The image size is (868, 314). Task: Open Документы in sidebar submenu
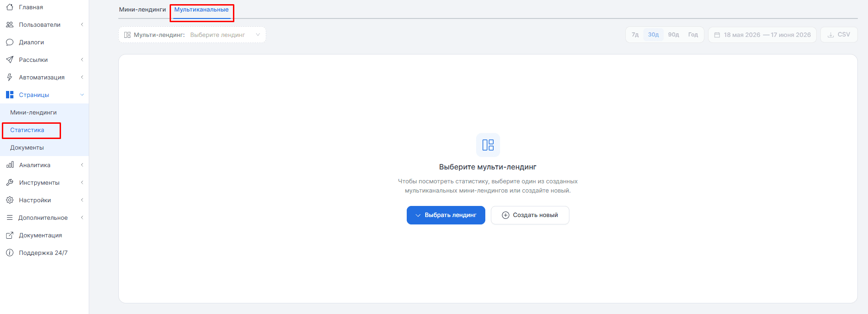coord(27,147)
